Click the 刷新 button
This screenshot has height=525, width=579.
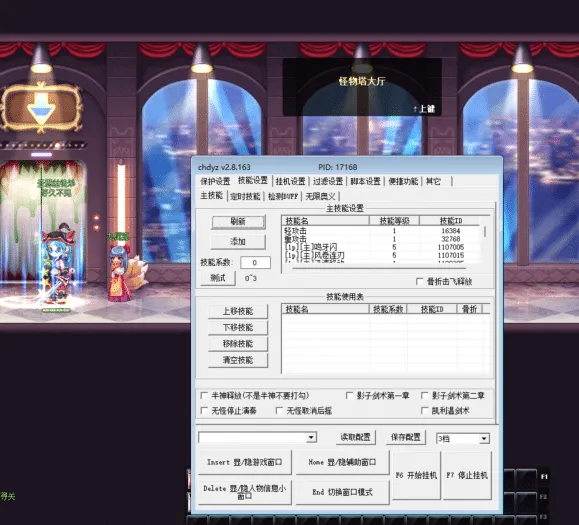tap(238, 222)
